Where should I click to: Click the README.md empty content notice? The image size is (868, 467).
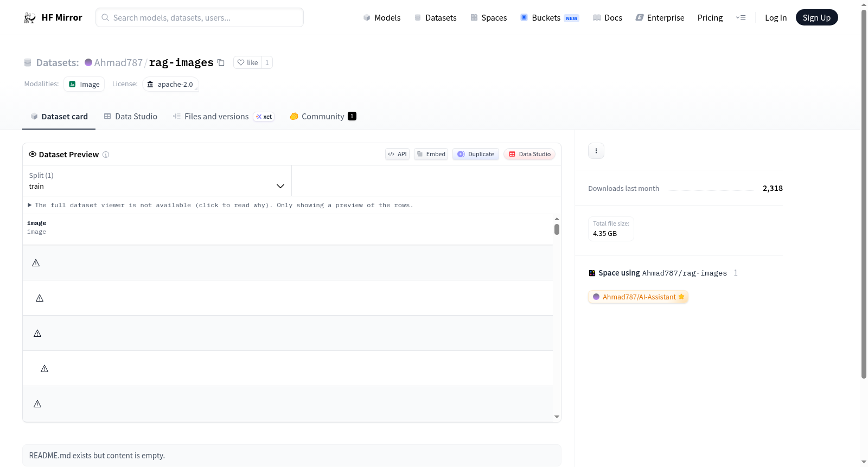292,456
